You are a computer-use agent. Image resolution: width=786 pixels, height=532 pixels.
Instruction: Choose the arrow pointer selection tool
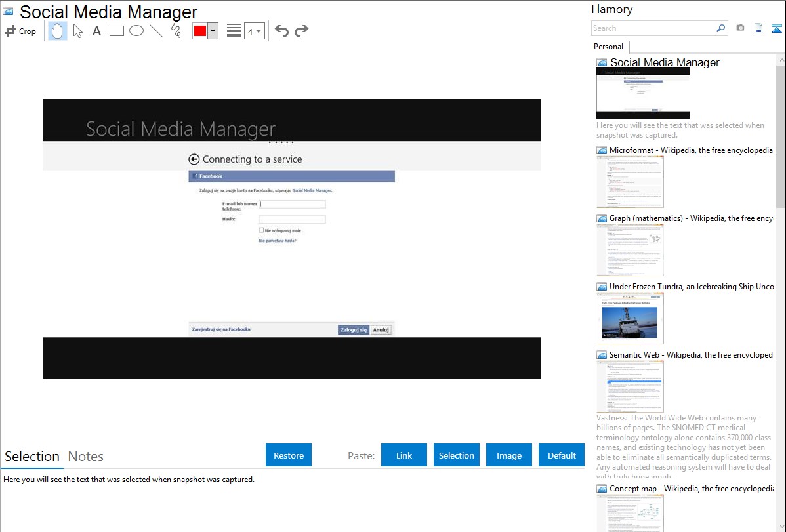(77, 31)
